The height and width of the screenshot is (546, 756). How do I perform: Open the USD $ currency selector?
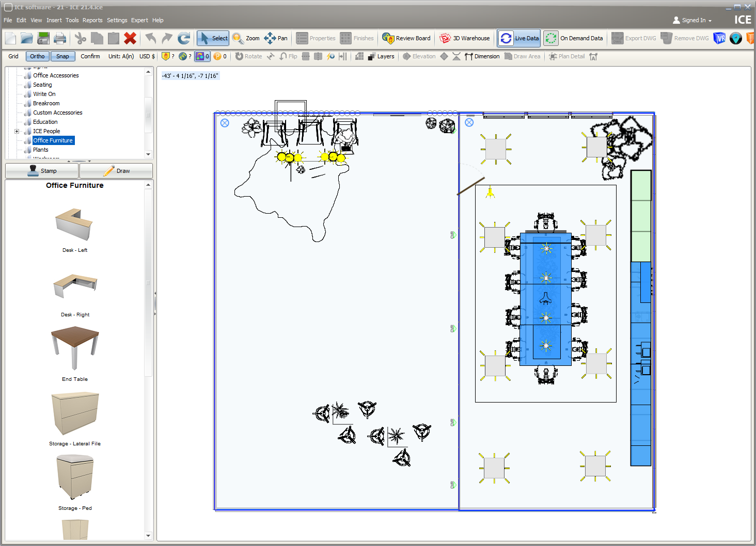147,56
